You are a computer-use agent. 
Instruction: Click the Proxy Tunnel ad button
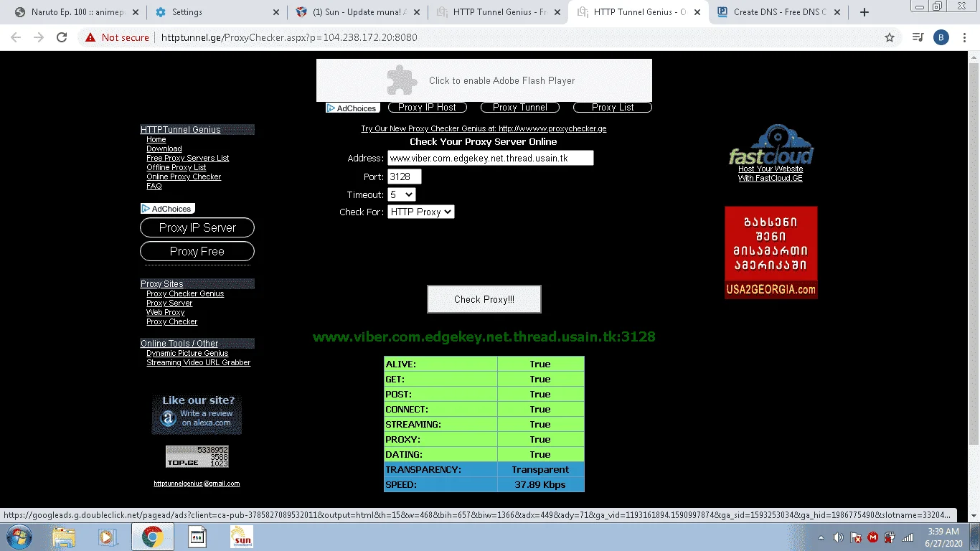pyautogui.click(x=520, y=107)
